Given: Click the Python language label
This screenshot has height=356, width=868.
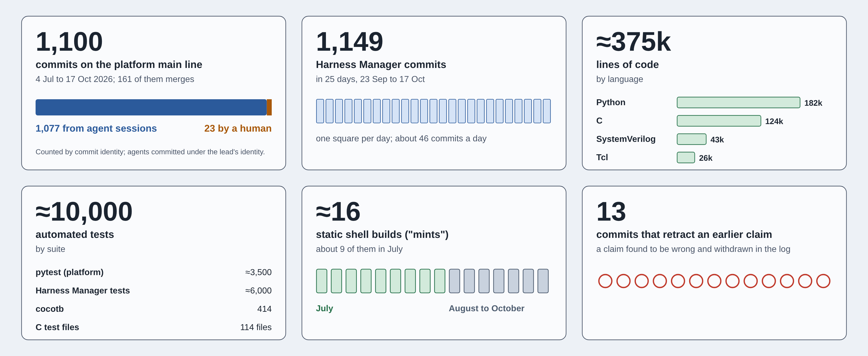Looking at the screenshot, I should [x=611, y=102].
